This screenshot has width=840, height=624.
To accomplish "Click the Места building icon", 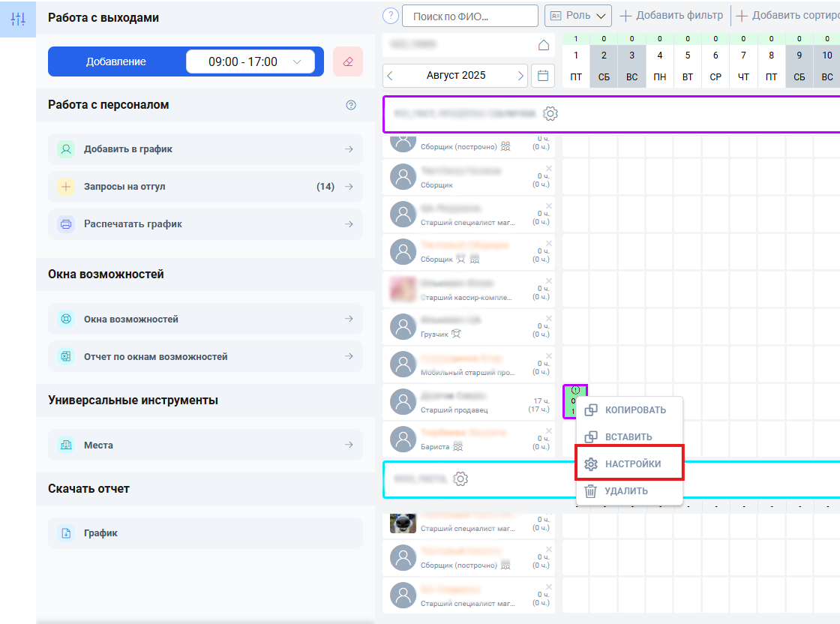I will [x=66, y=445].
